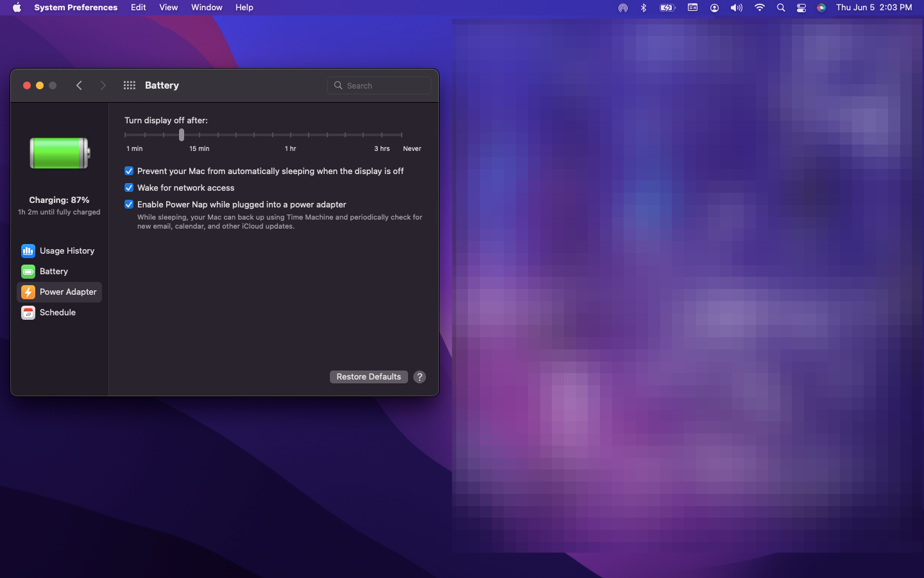Click the display off slider thumb

tap(182, 135)
